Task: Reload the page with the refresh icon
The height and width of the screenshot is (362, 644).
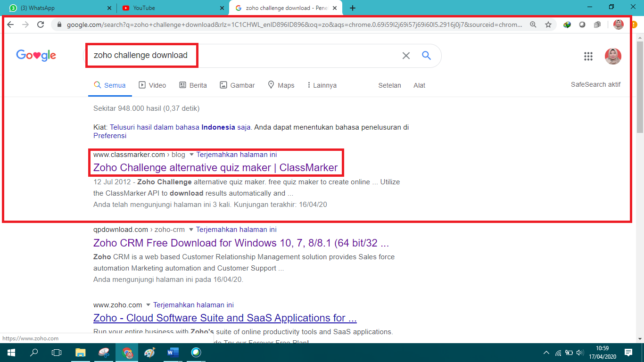Action: (40, 25)
